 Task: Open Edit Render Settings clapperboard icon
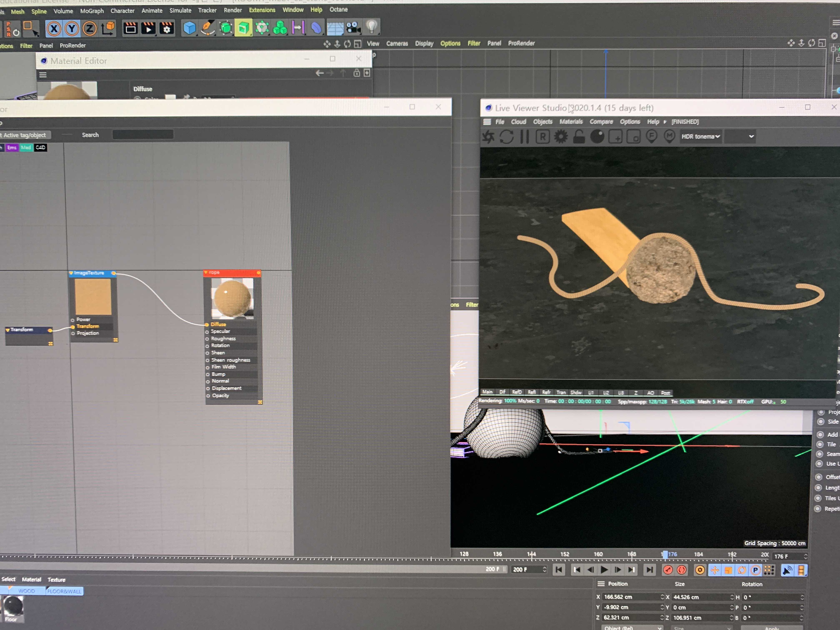click(x=167, y=28)
